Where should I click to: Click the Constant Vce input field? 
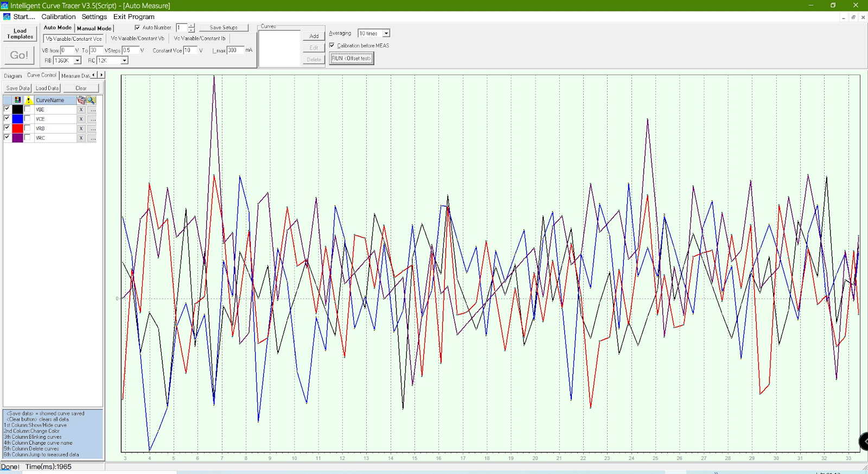pyautogui.click(x=190, y=50)
